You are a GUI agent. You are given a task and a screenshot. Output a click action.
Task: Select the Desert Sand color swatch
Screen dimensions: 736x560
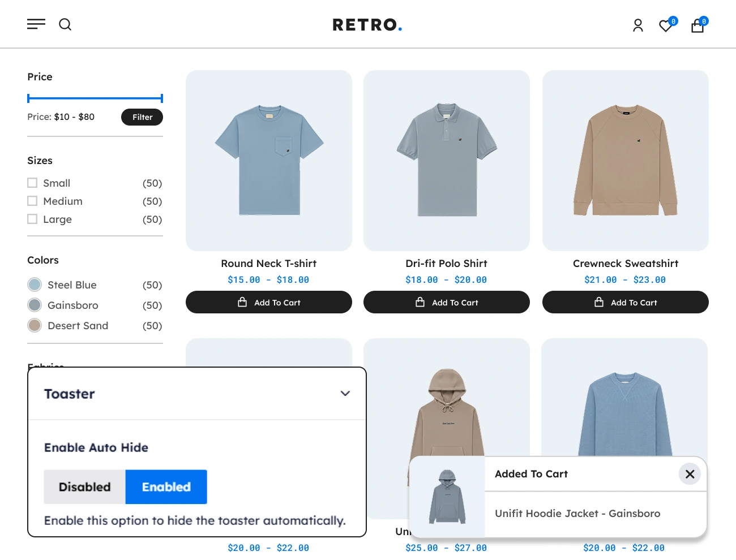click(35, 325)
